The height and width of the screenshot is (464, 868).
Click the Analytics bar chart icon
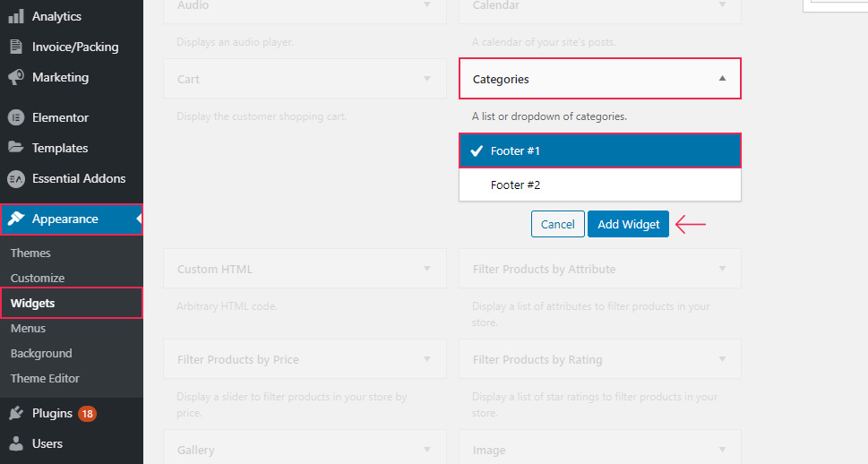pos(16,17)
